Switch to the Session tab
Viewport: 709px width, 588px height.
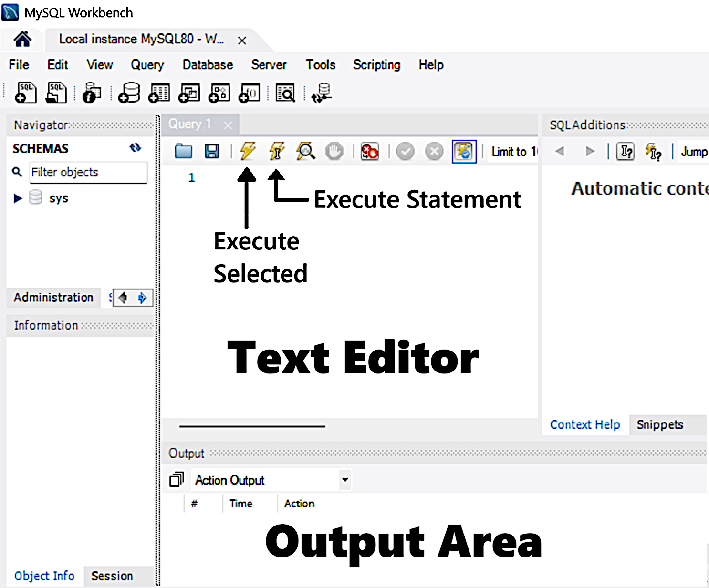(x=112, y=576)
